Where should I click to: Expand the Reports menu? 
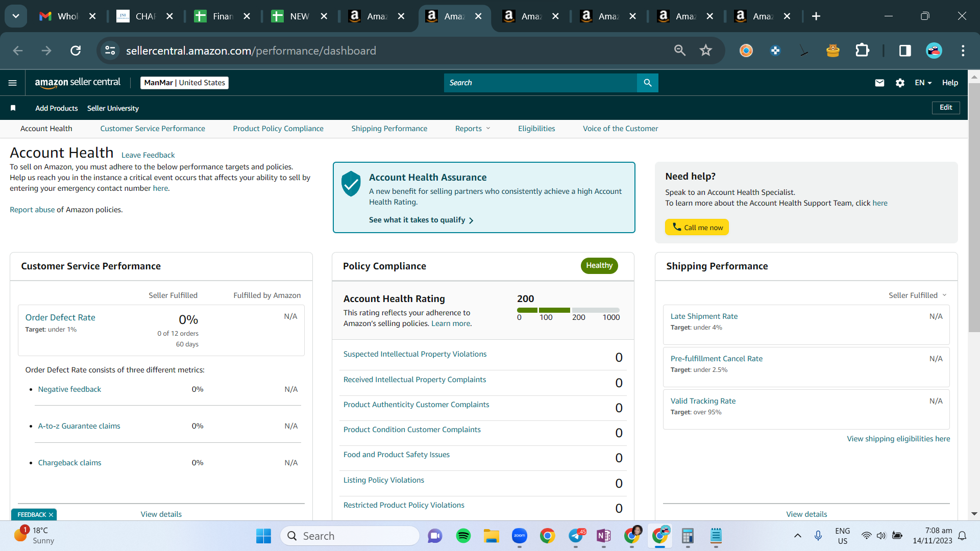pos(473,129)
